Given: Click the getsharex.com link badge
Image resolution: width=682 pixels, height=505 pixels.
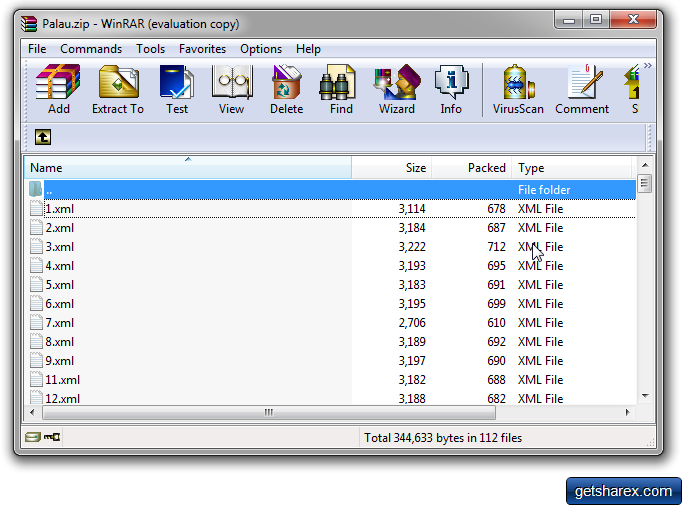Looking at the screenshot, I should click(x=623, y=491).
